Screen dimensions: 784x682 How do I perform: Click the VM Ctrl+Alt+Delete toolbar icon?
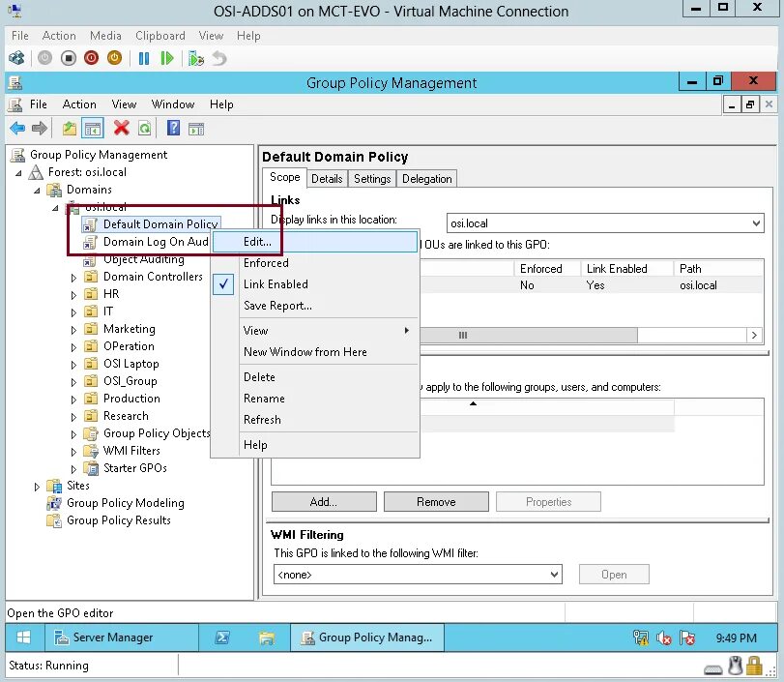coord(16,59)
